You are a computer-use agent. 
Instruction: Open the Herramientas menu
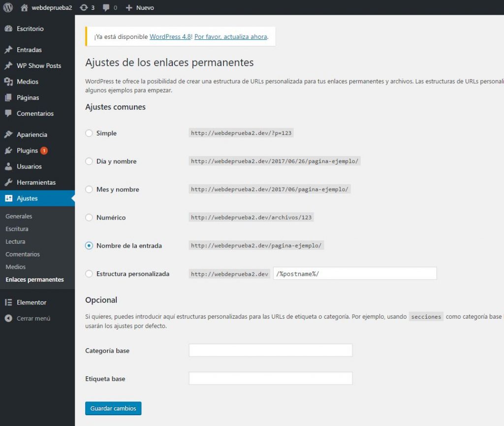coord(36,182)
